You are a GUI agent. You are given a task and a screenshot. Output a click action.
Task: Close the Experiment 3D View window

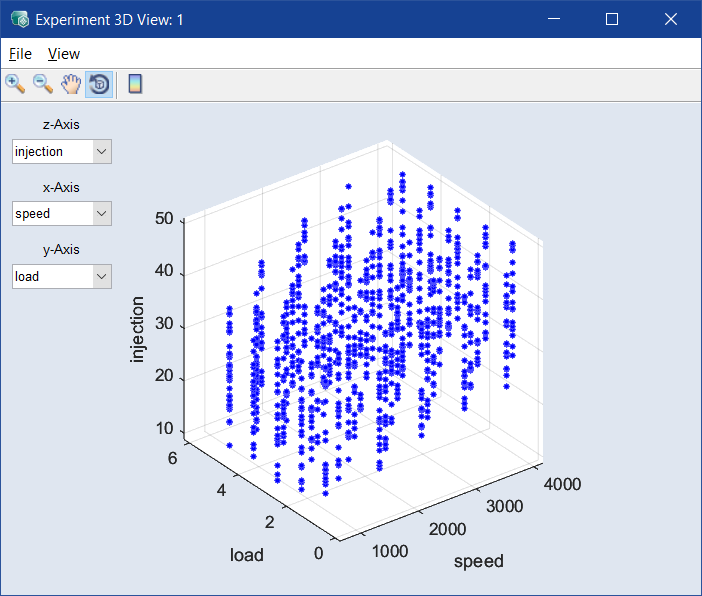pyautogui.click(x=671, y=19)
